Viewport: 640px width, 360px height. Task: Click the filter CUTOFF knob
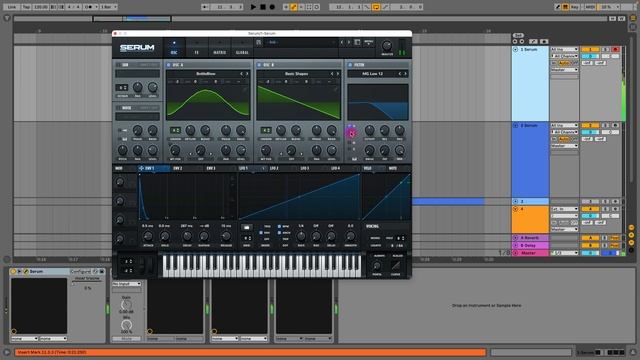369,130
